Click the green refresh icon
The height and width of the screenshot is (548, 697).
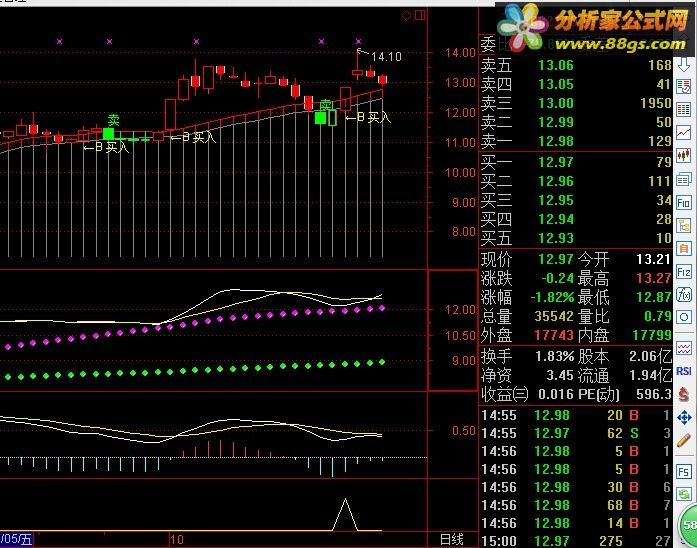click(x=684, y=494)
